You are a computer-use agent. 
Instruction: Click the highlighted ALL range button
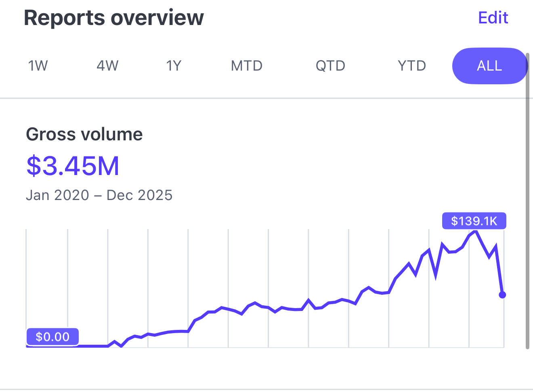tap(489, 66)
